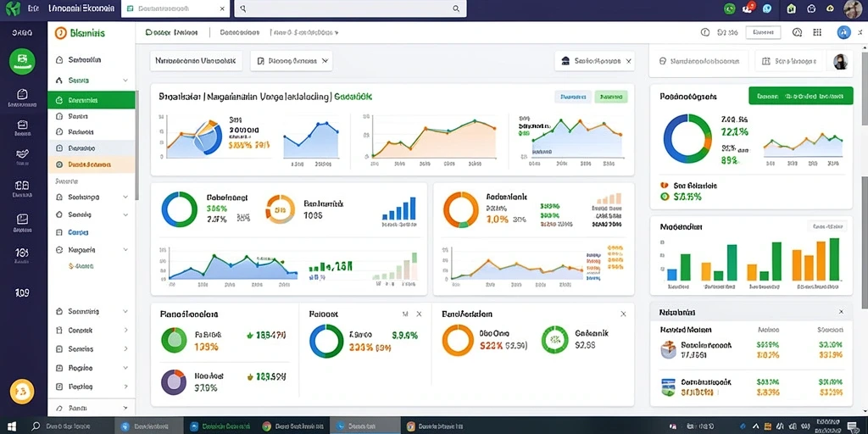This screenshot has width=868, height=434.
Task: Select the green highlighted sidebar menu item
Action: pyautogui.click(x=92, y=100)
